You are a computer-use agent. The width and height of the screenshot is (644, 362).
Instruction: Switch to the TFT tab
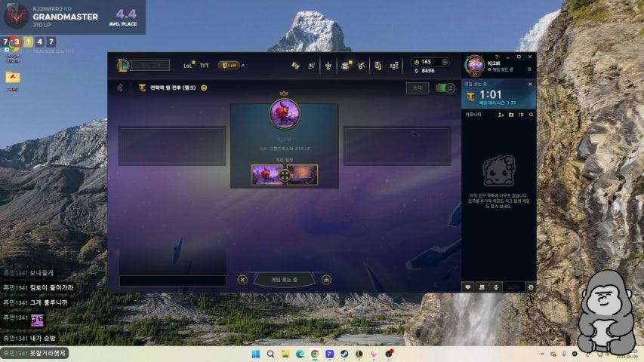point(204,66)
